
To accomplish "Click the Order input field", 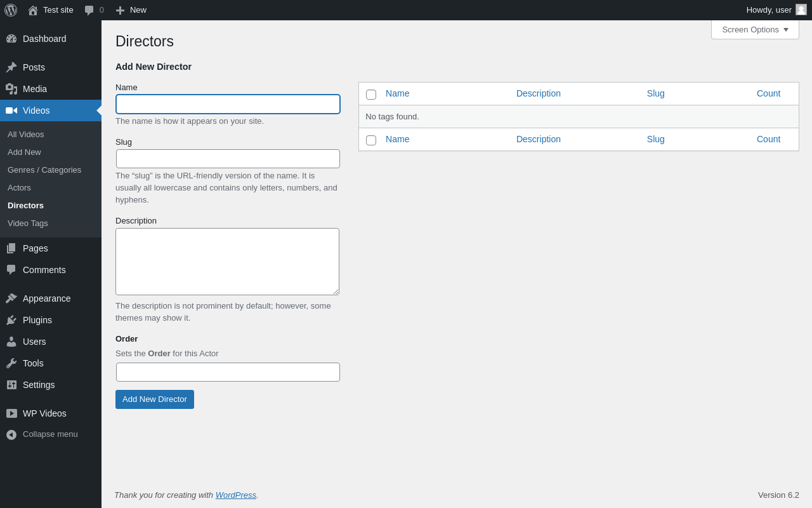I will point(228,372).
